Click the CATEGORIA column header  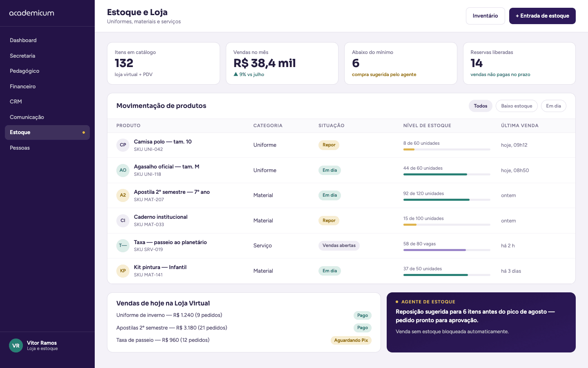tap(268, 126)
